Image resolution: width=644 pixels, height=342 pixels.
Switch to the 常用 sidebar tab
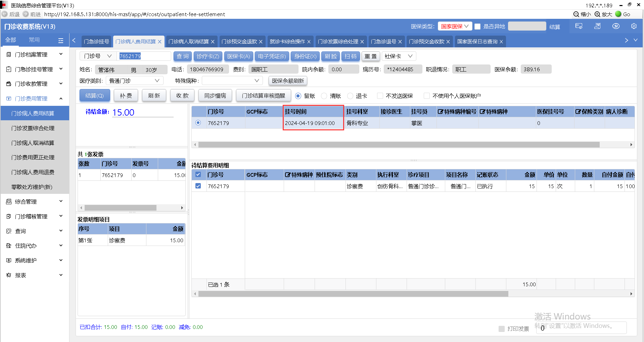[34, 40]
